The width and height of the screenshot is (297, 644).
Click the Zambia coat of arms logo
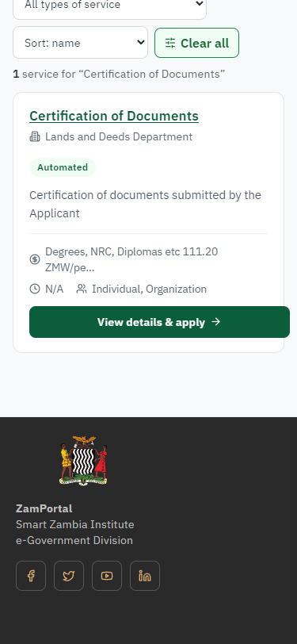click(x=84, y=461)
